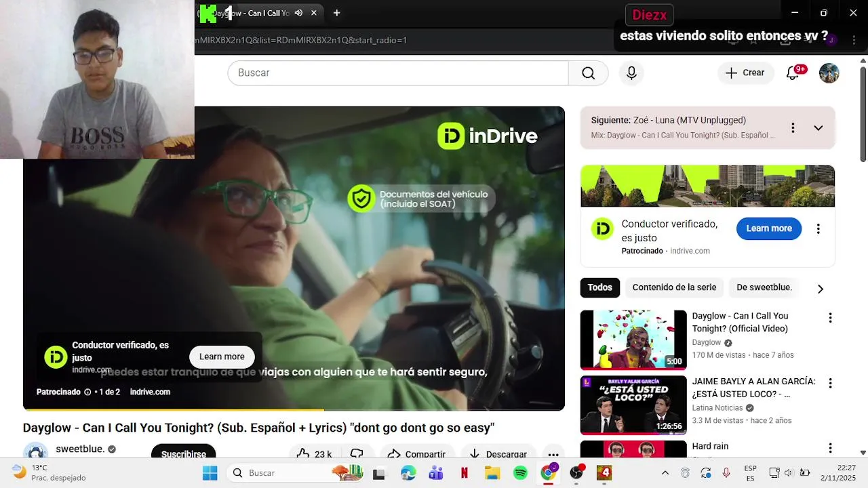This screenshot has width=868, height=488.
Task: Like the video (23 k)
Action: 314,454
